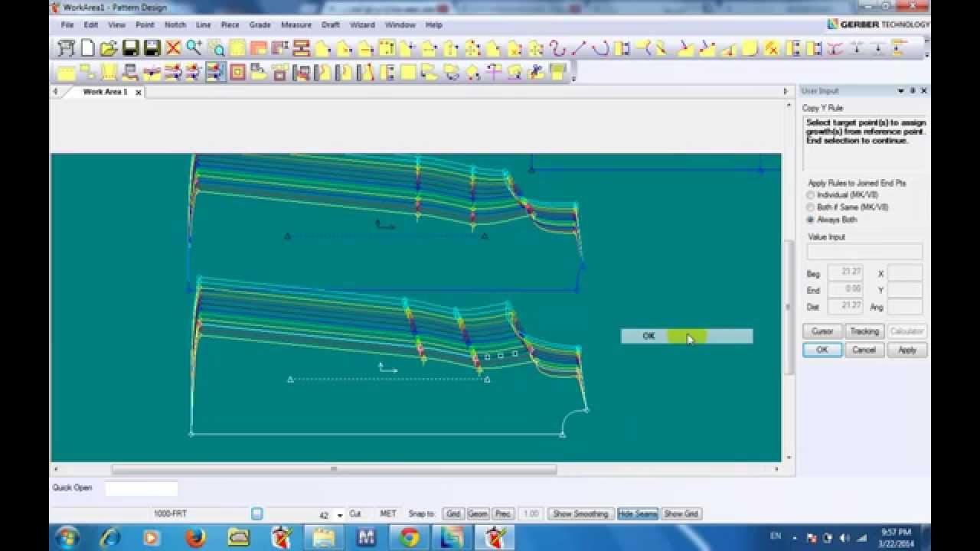
Task: Toggle Show Smoothing
Action: (x=580, y=514)
